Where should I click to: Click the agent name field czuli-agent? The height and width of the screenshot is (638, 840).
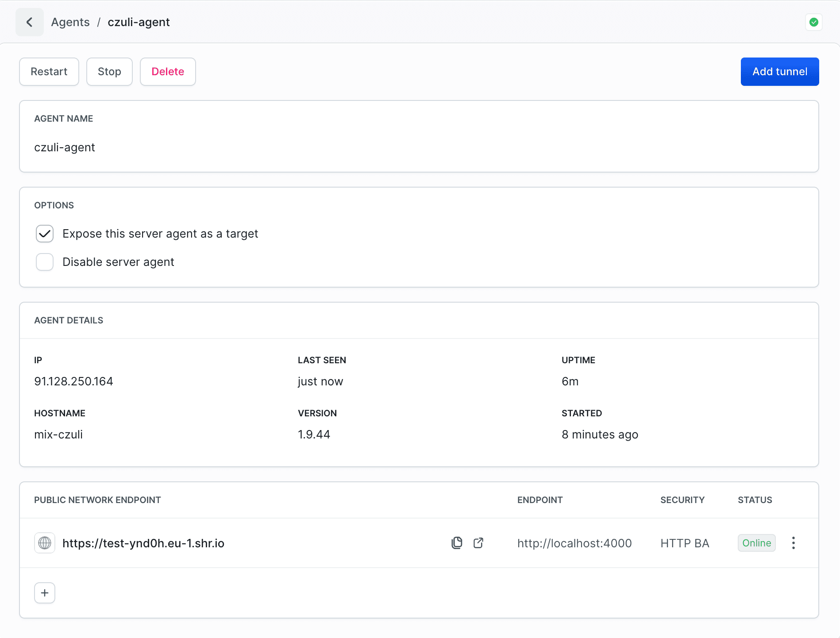point(65,147)
